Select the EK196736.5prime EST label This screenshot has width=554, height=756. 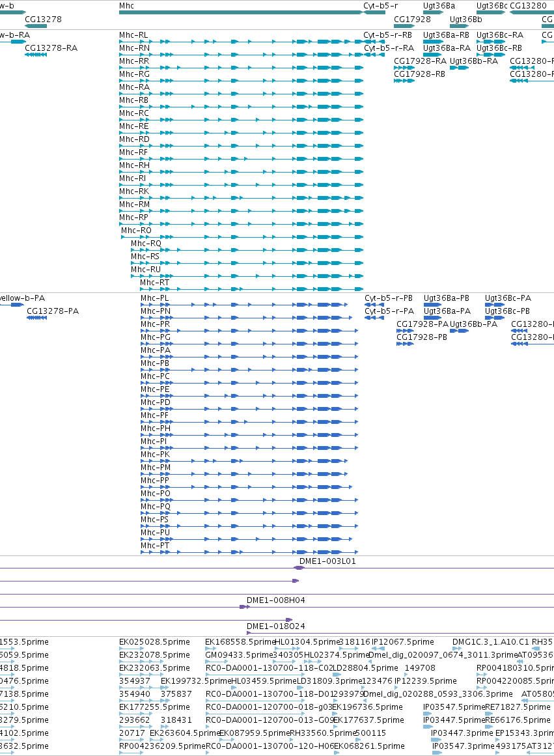[x=367, y=707]
